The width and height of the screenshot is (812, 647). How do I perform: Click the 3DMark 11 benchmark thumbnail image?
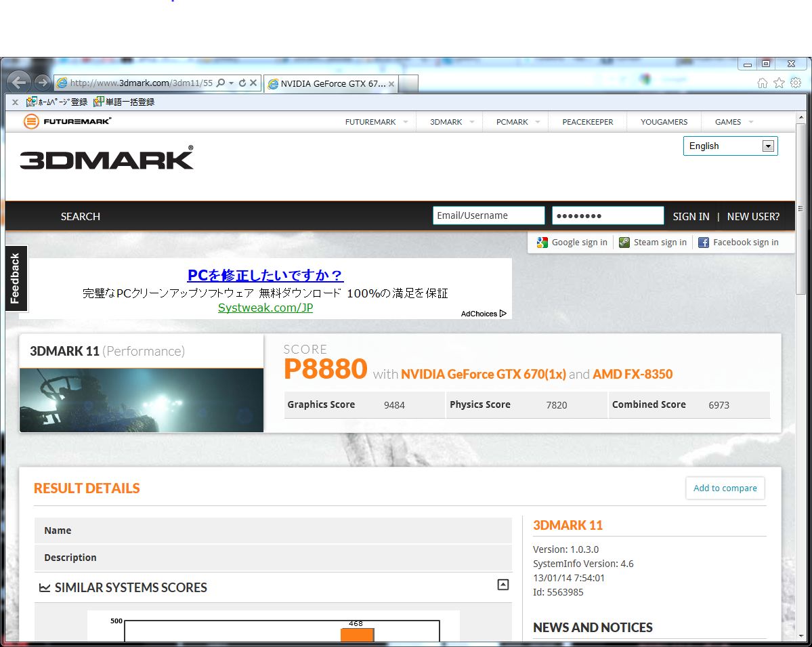point(142,400)
